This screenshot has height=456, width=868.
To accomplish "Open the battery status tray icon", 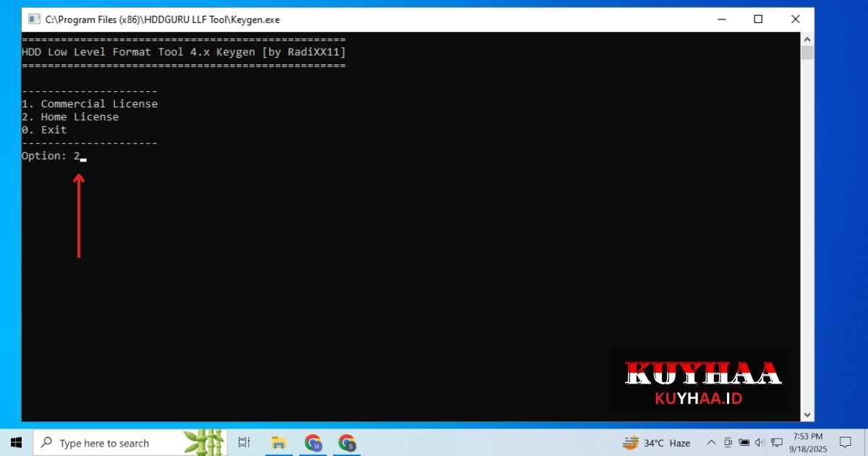I will click(744, 442).
